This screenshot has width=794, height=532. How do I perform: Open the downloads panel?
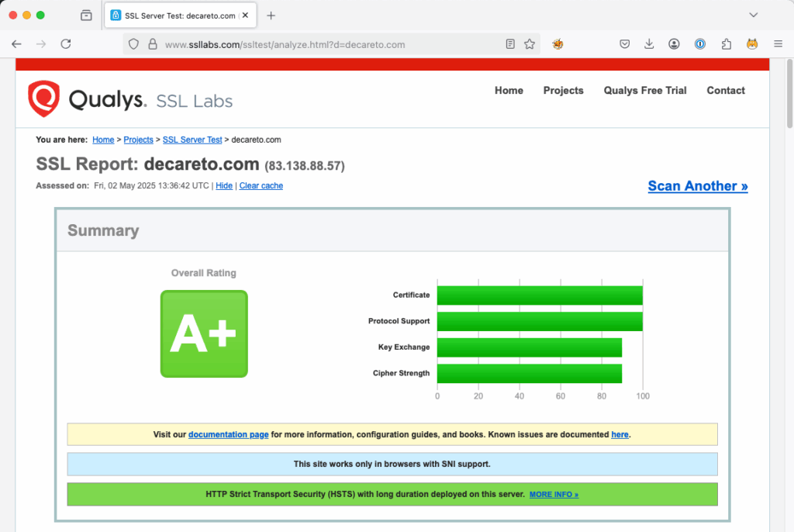[649, 44]
